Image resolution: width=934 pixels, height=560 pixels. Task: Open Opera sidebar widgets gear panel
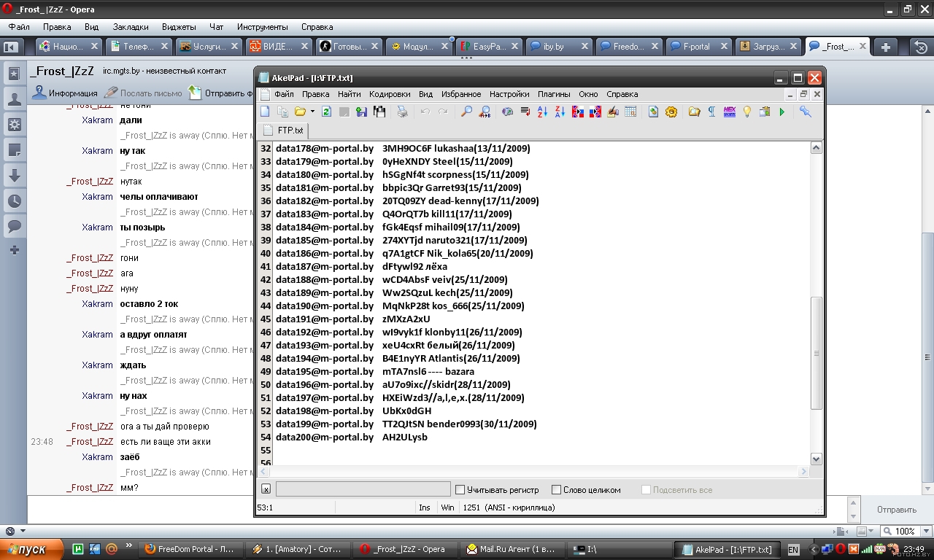pyautogui.click(x=14, y=125)
